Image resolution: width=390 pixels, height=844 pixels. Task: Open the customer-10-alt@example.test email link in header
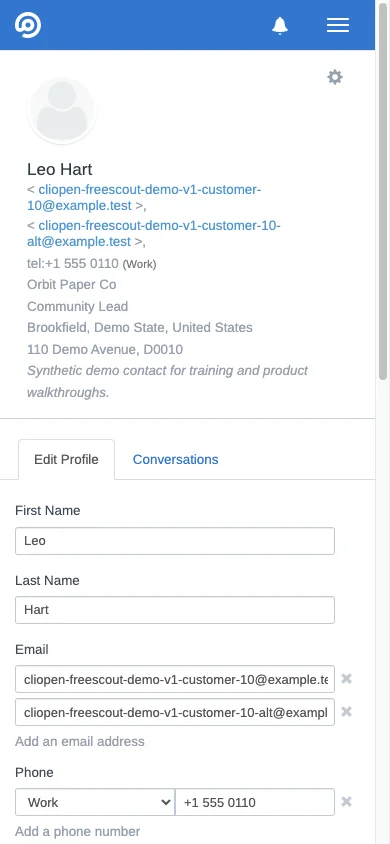(154, 234)
